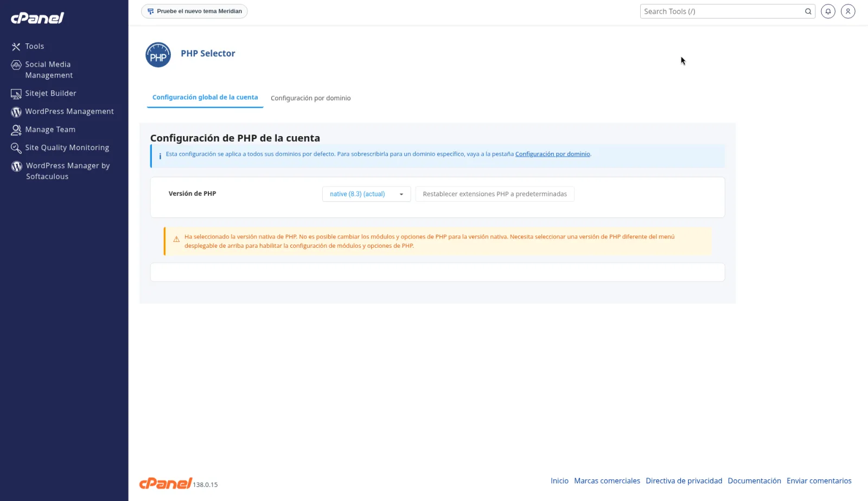
Task: Click the Versión de PHP label
Action: point(192,194)
